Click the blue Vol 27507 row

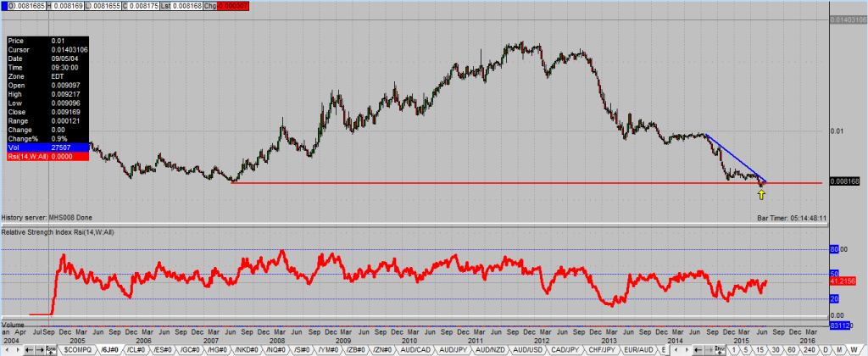pos(47,147)
